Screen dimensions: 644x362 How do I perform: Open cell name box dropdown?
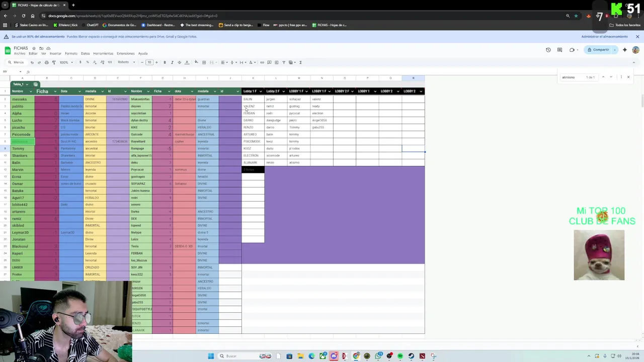(x=20, y=71)
